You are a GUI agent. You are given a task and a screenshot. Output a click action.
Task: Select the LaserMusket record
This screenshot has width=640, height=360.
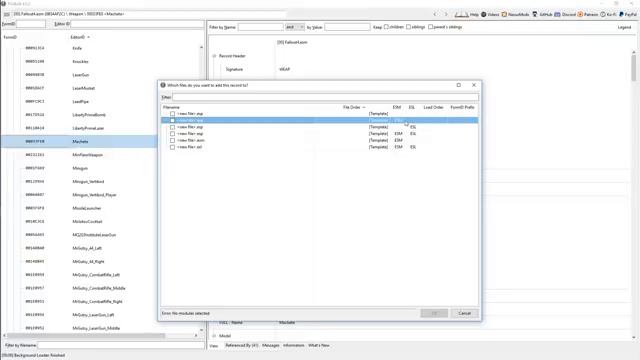coord(84,88)
